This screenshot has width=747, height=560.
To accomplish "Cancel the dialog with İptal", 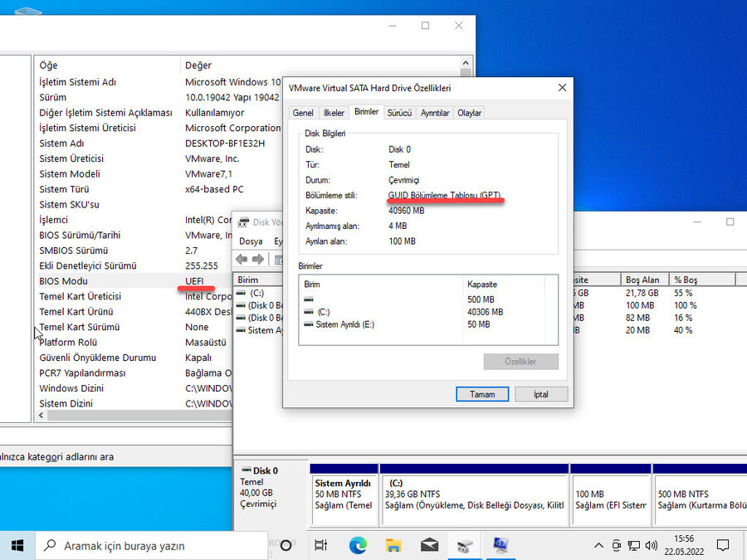I will tap(541, 394).
